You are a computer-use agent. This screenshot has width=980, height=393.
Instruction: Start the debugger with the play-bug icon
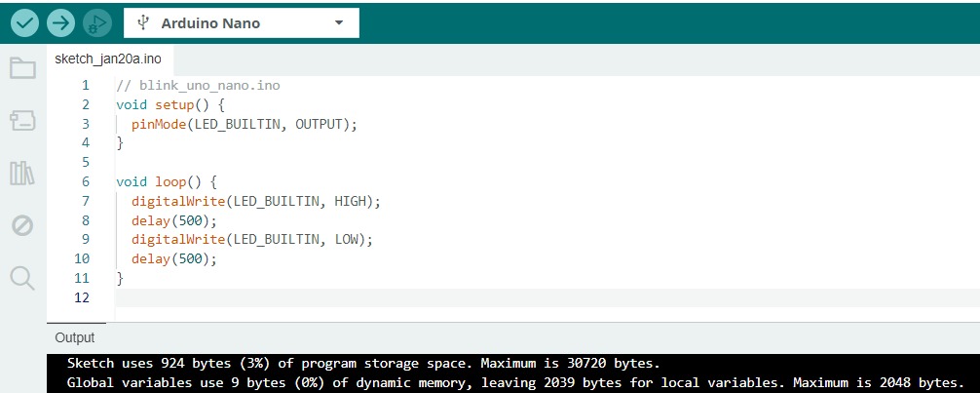pos(96,23)
